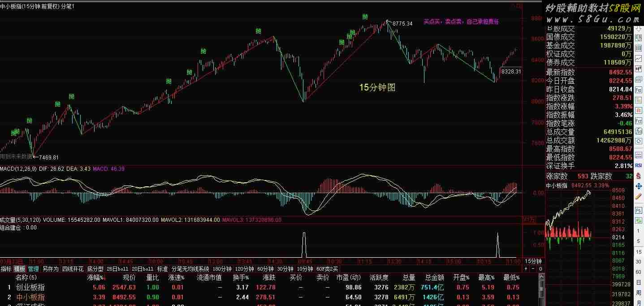
Task: Select the 20日boll template
Action: pos(143,269)
